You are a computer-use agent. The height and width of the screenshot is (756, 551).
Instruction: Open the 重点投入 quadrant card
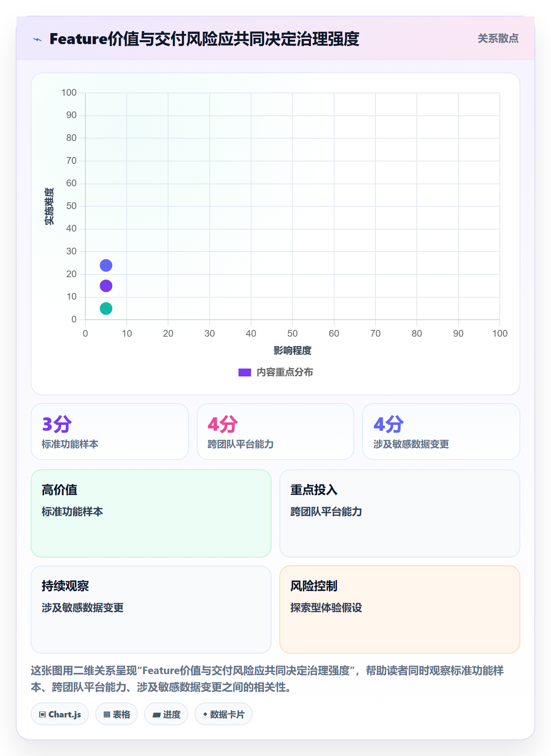[400, 513]
